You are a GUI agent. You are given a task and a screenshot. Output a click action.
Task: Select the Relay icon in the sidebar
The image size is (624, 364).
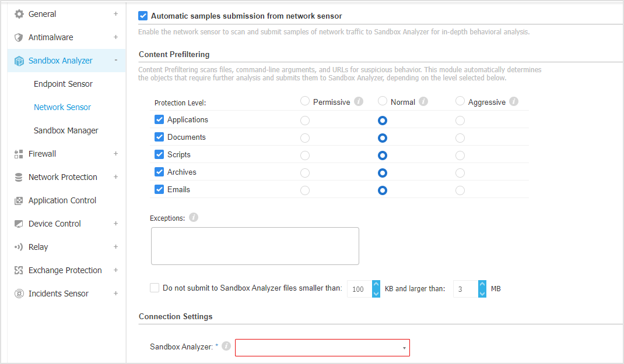pos(17,246)
